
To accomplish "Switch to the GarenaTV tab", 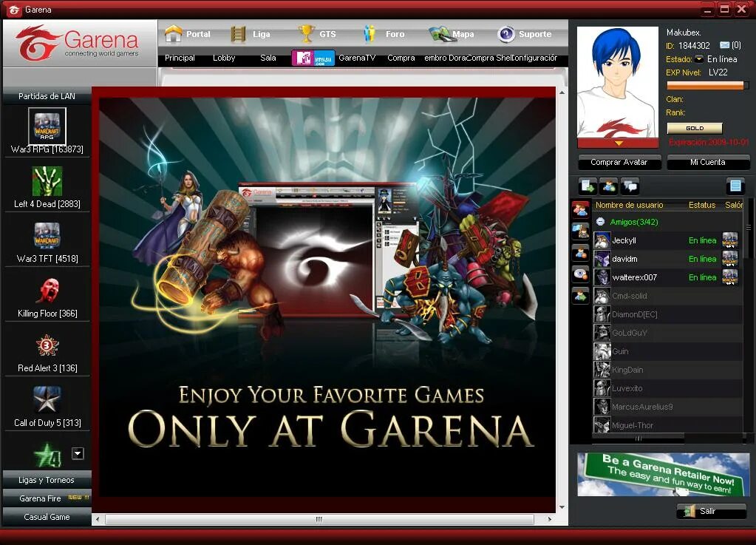I will [357, 58].
